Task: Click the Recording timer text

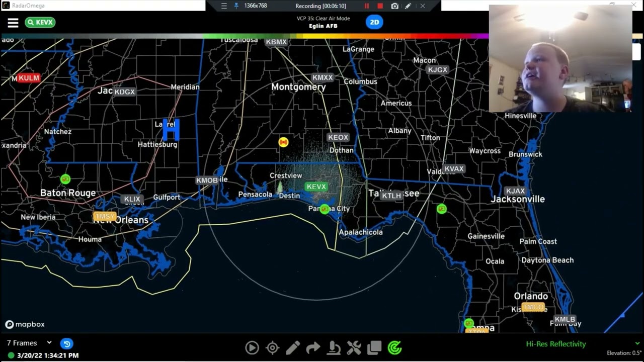Action: 320,6
